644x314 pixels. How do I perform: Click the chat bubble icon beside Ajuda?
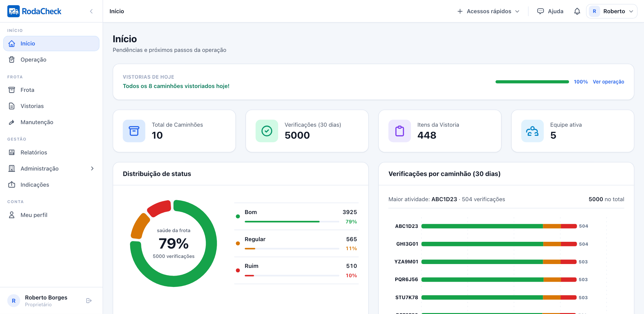(541, 11)
